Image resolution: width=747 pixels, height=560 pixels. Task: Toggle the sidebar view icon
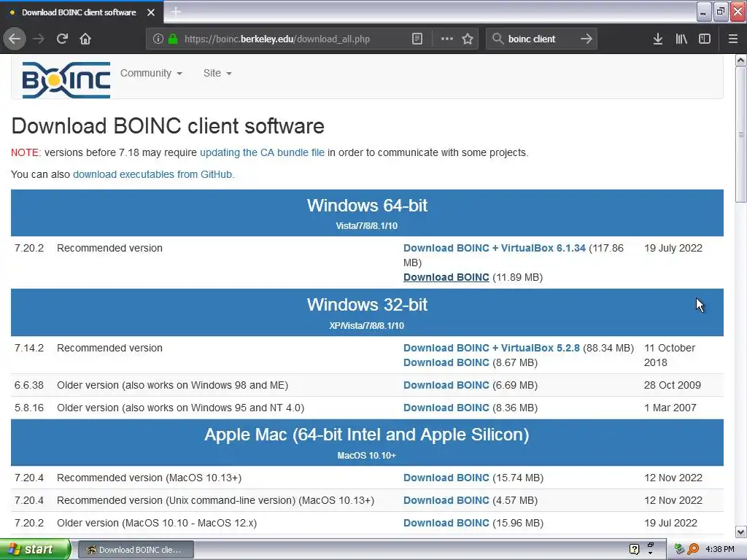pos(705,39)
